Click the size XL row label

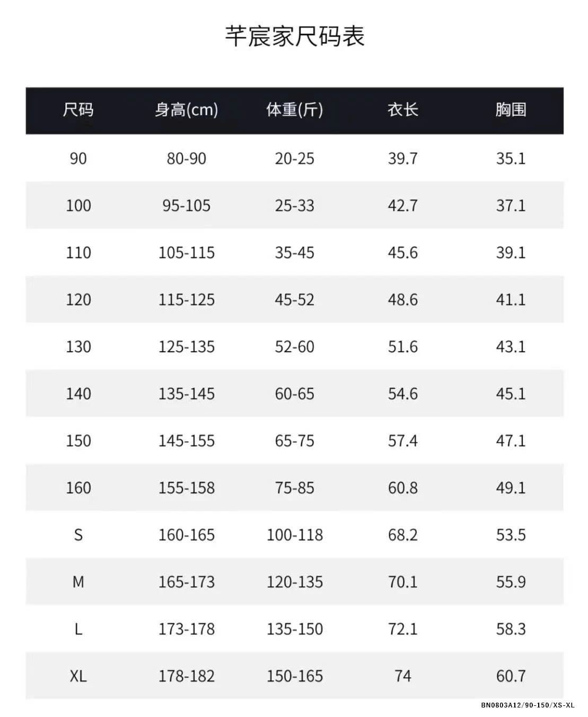tap(78, 676)
